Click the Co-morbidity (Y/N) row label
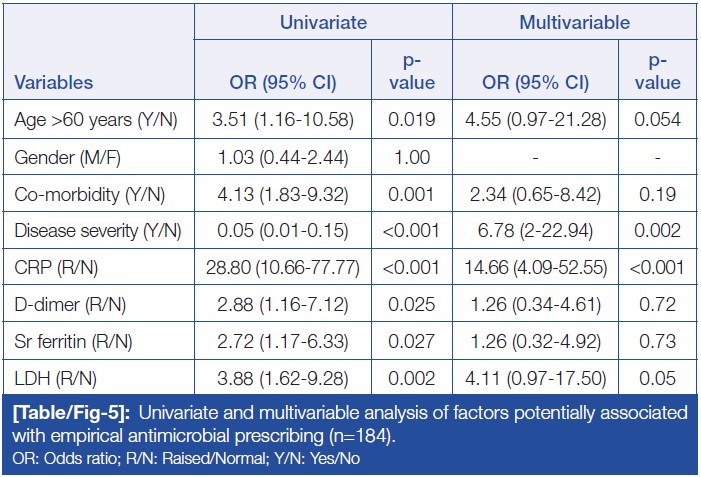Viewport: 701px width, 477px height. 83,195
